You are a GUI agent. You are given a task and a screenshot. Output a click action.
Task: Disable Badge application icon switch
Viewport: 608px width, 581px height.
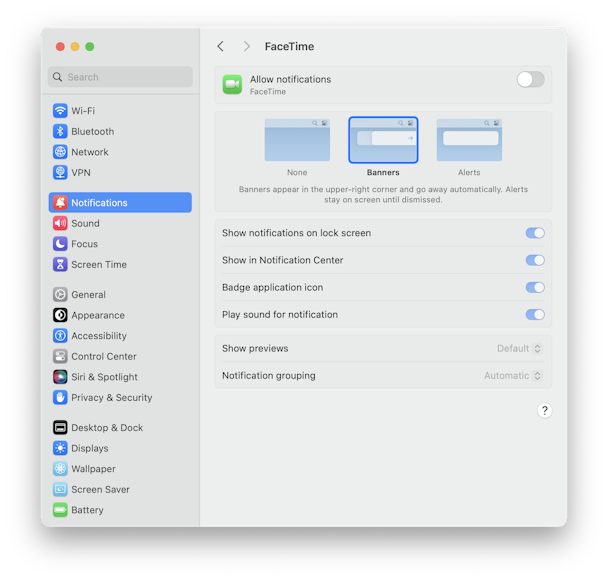535,287
